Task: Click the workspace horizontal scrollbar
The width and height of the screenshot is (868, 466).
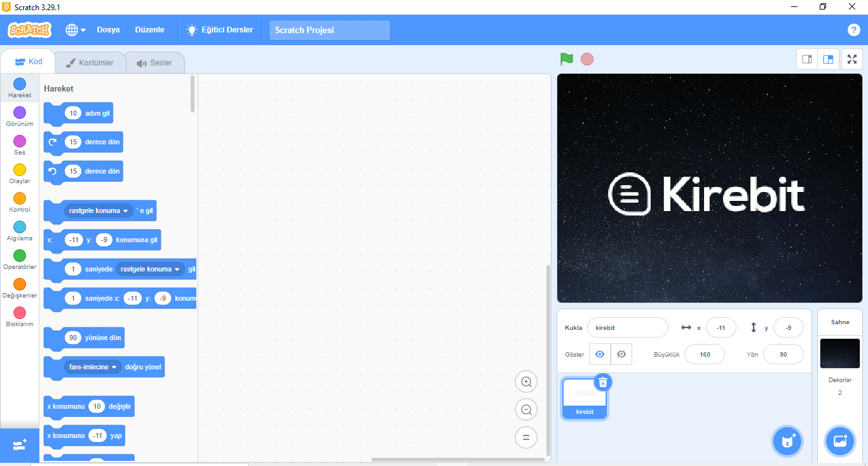Action: pyautogui.click(x=458, y=459)
